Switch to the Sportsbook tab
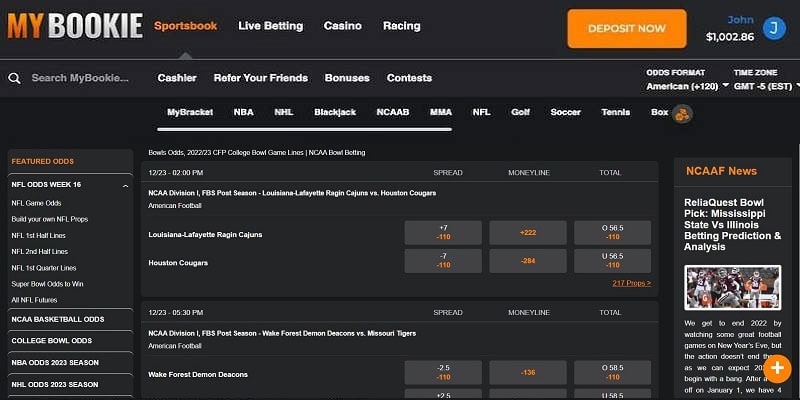Screen dimensions: 800x400 pos(186,26)
